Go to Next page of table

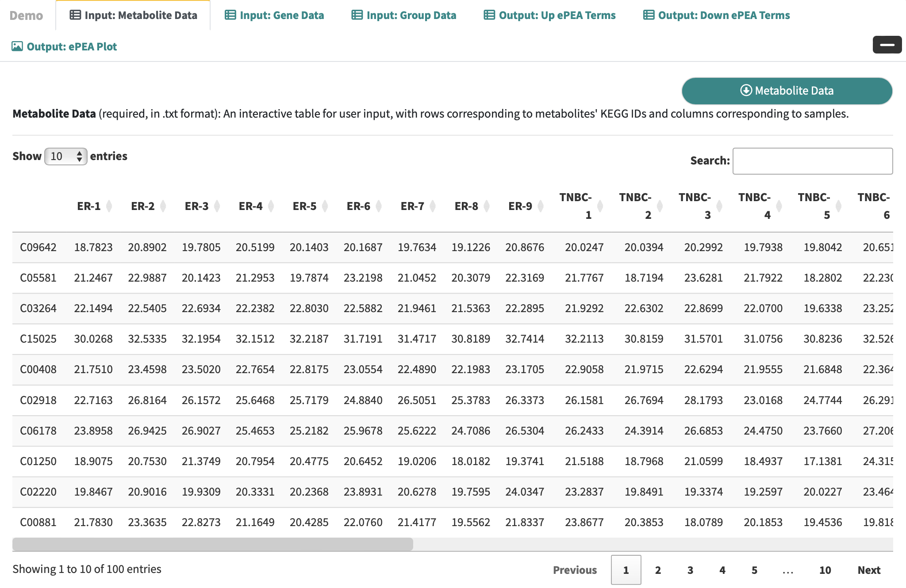[x=868, y=570]
